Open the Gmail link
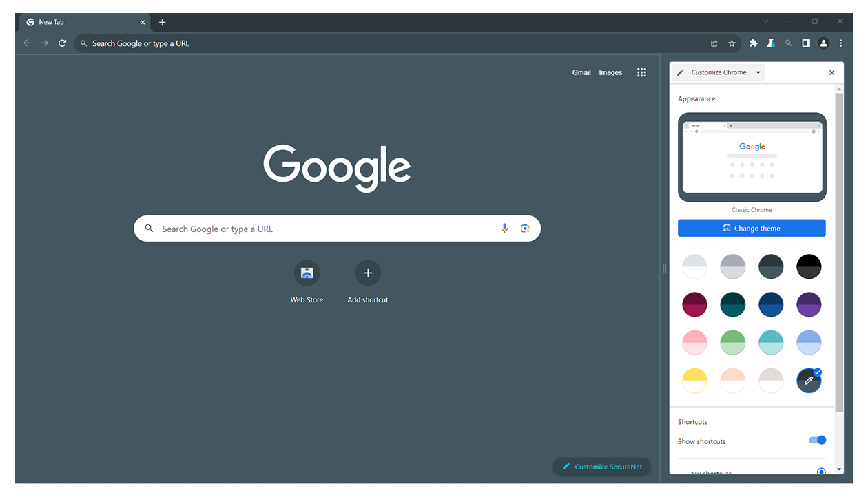The image size is (868, 497). (x=581, y=72)
